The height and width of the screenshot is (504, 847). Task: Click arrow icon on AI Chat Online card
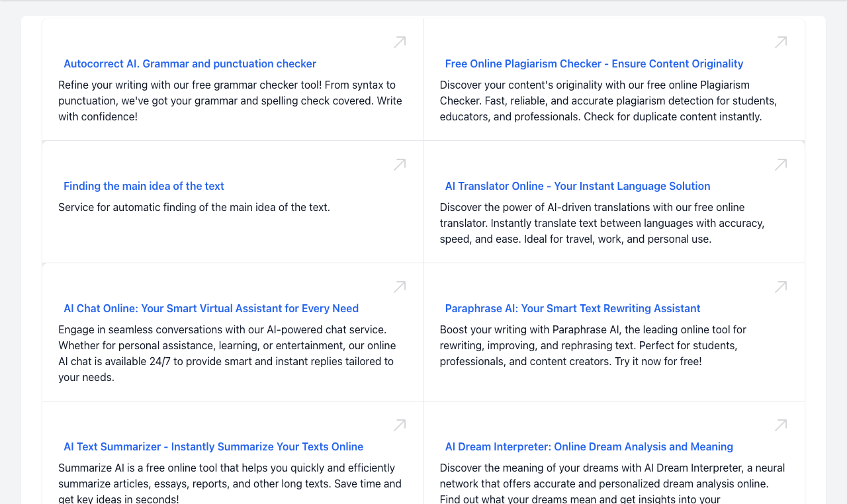pos(400,287)
